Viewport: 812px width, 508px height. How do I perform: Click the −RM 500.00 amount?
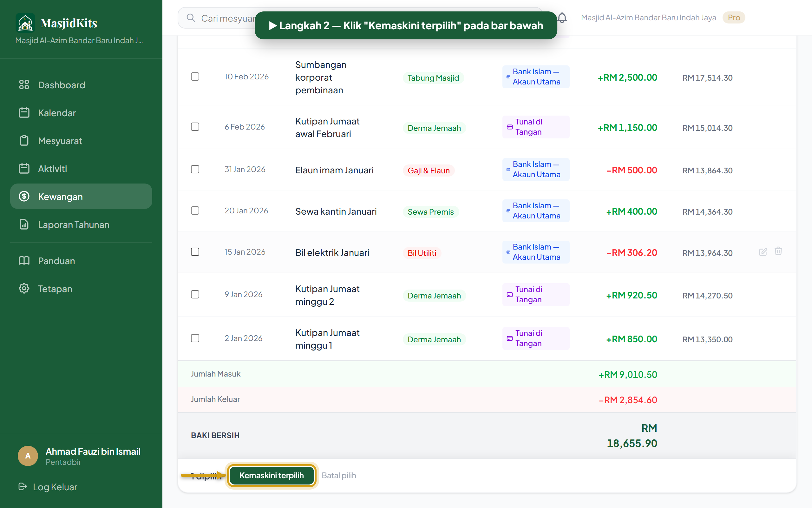(x=632, y=170)
